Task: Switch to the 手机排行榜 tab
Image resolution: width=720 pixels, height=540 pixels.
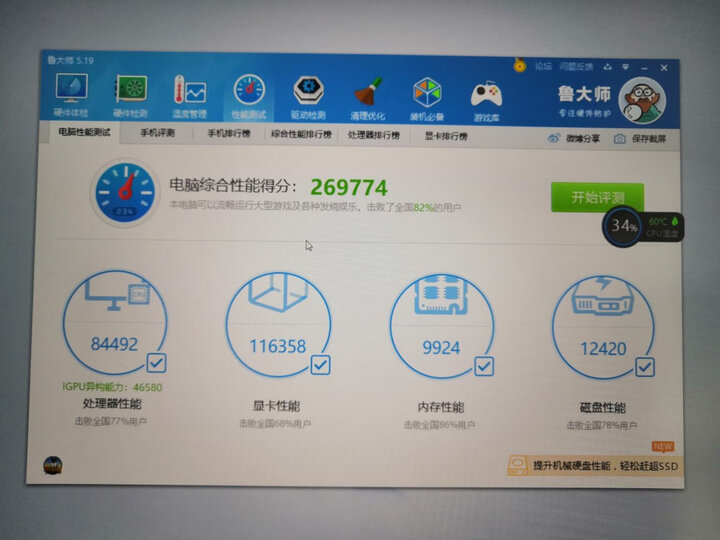Action: click(229, 134)
